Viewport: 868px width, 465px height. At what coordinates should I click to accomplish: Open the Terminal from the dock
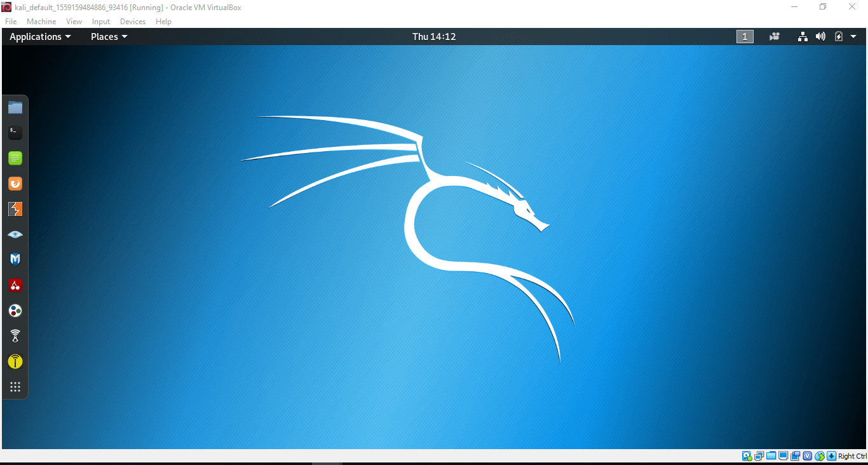click(x=15, y=133)
